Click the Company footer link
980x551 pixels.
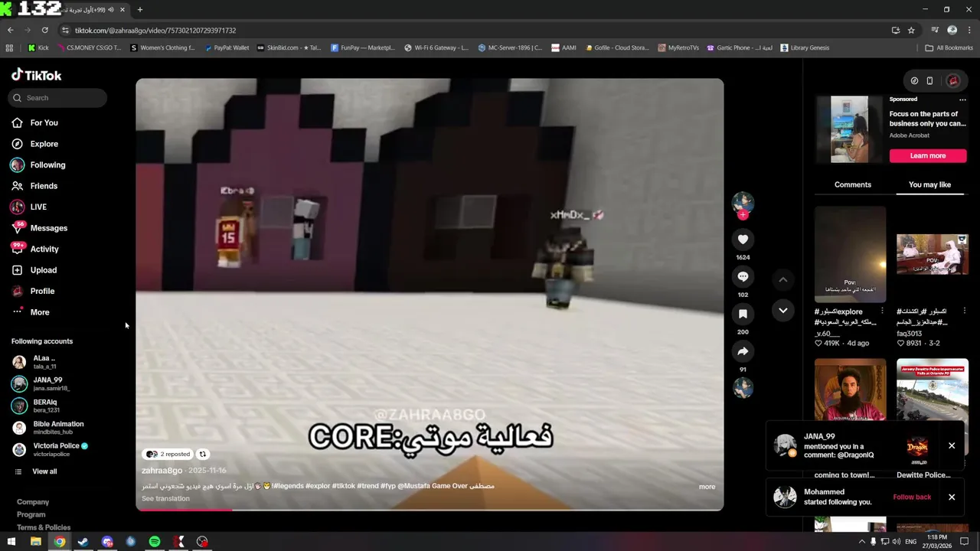(33, 502)
